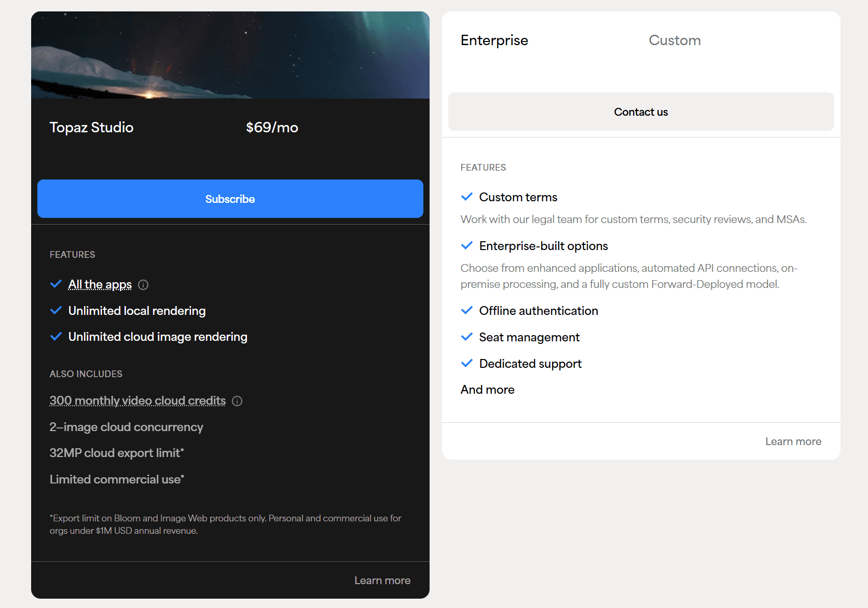The height and width of the screenshot is (608, 868).
Task: Click the 2–image cloud concurrency line
Action: (x=127, y=427)
